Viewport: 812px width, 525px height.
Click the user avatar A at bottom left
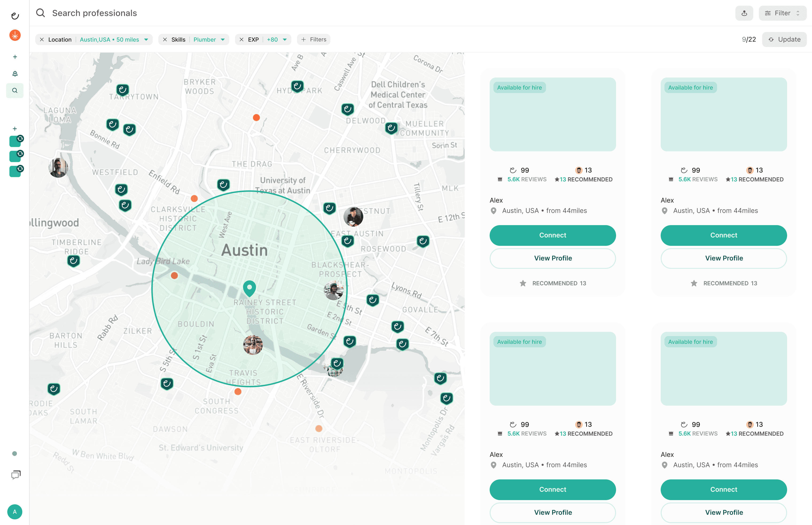coord(15,511)
